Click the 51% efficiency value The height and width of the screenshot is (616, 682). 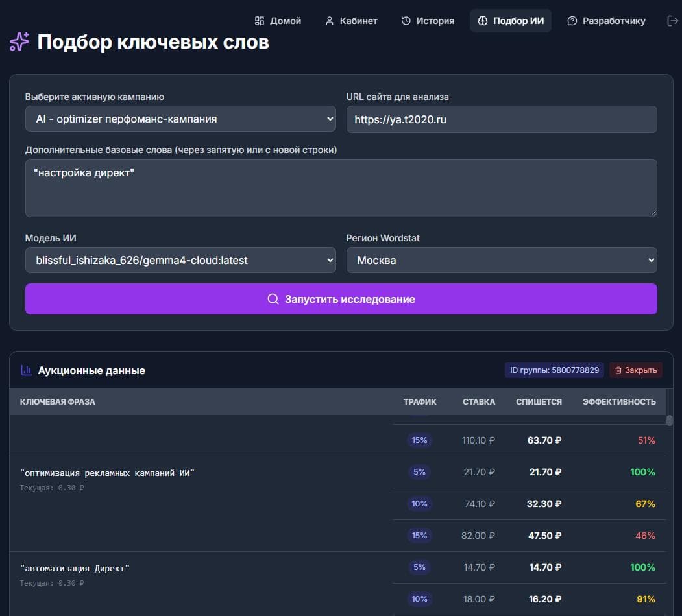(646, 440)
